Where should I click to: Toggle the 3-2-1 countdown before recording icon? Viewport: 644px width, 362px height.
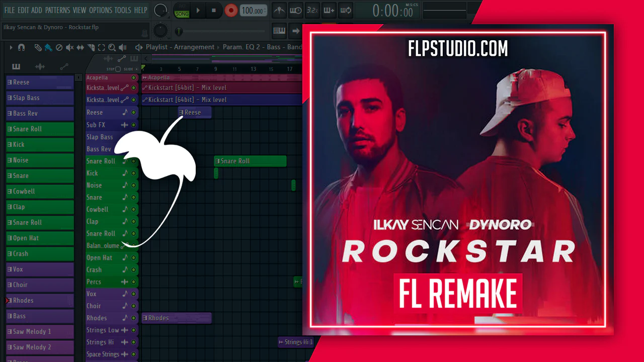click(x=312, y=10)
